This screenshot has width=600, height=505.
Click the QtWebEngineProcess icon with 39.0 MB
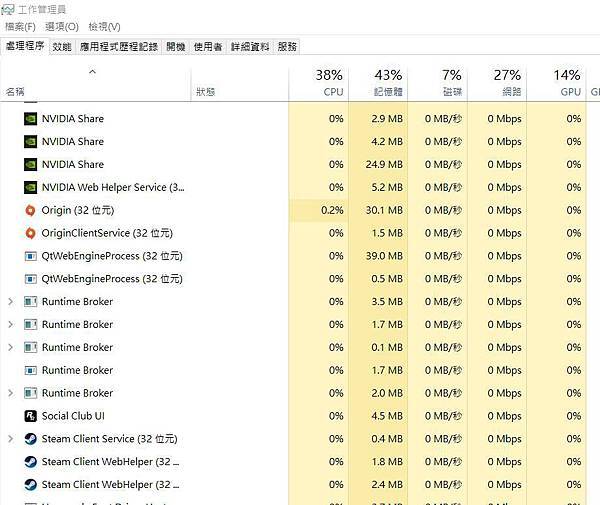(31, 256)
